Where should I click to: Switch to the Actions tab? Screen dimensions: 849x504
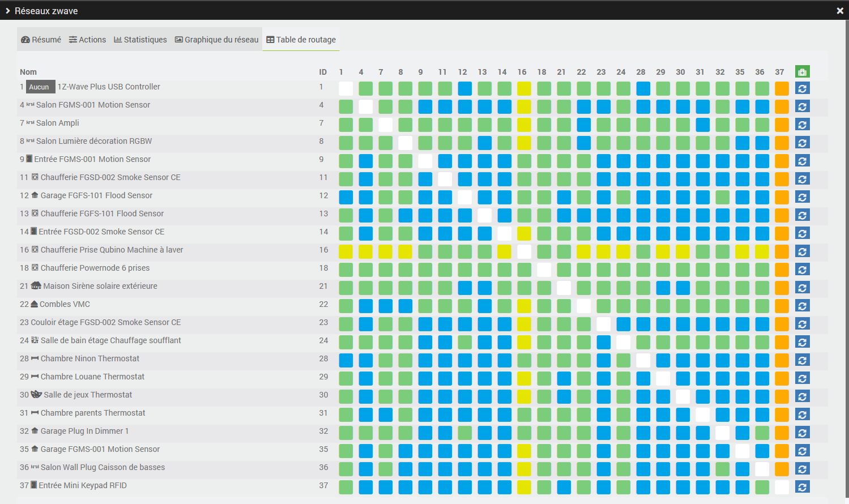87,40
